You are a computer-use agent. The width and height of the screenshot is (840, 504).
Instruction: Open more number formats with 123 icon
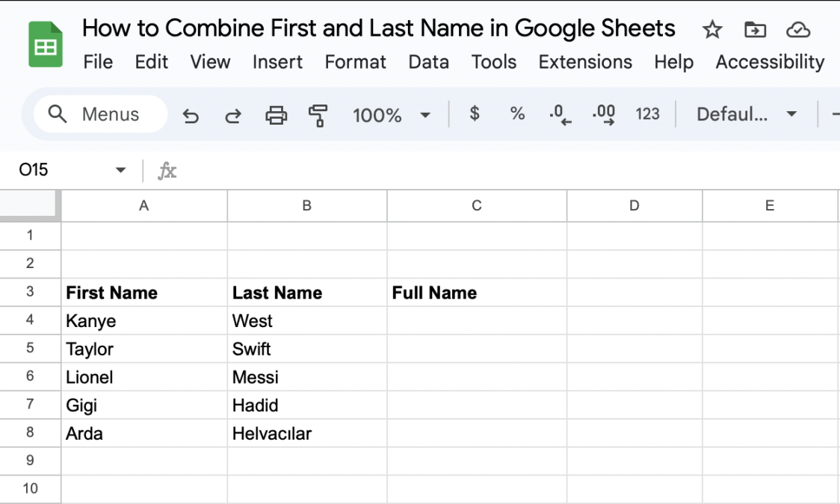click(x=647, y=114)
